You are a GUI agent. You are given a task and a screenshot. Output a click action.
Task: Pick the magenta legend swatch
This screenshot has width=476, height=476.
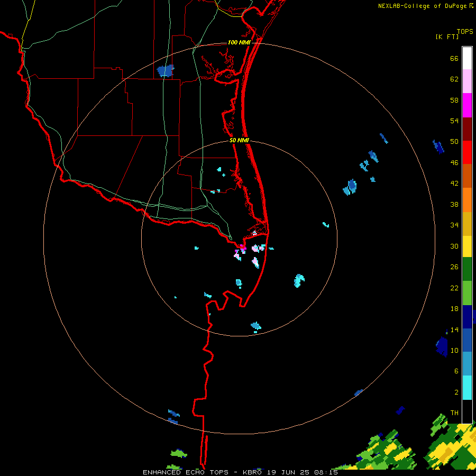click(x=467, y=105)
